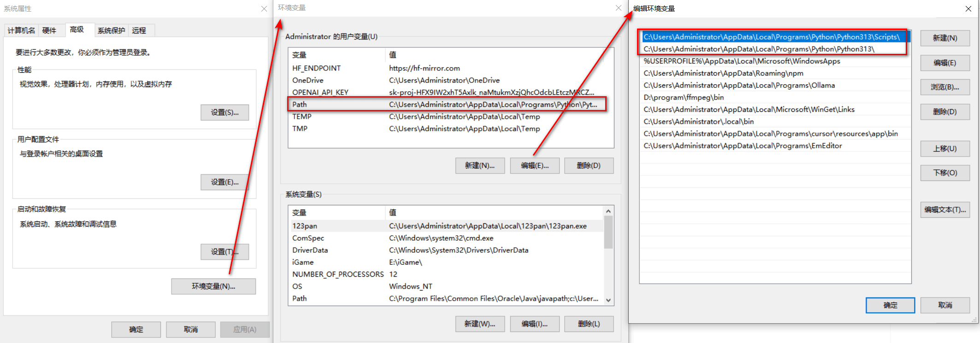Select OPENAI_API_KEY variable row
This screenshot has width=980, height=343.
(x=446, y=92)
